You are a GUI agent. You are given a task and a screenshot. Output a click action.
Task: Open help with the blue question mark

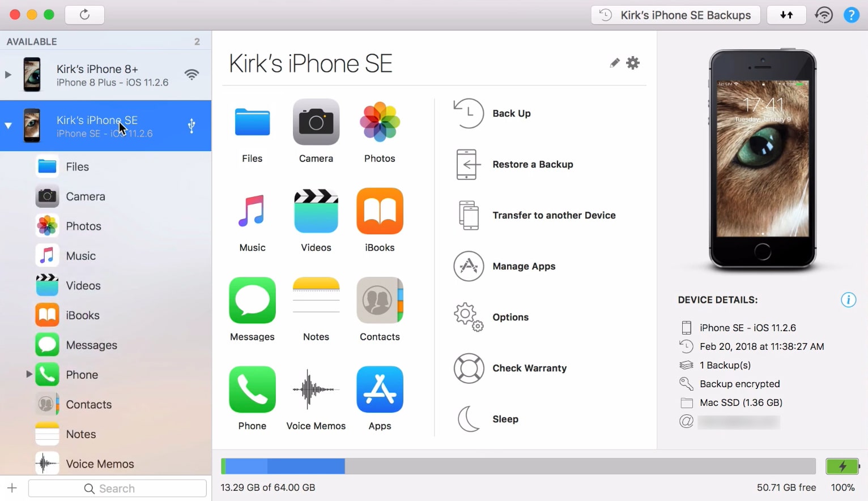click(851, 15)
